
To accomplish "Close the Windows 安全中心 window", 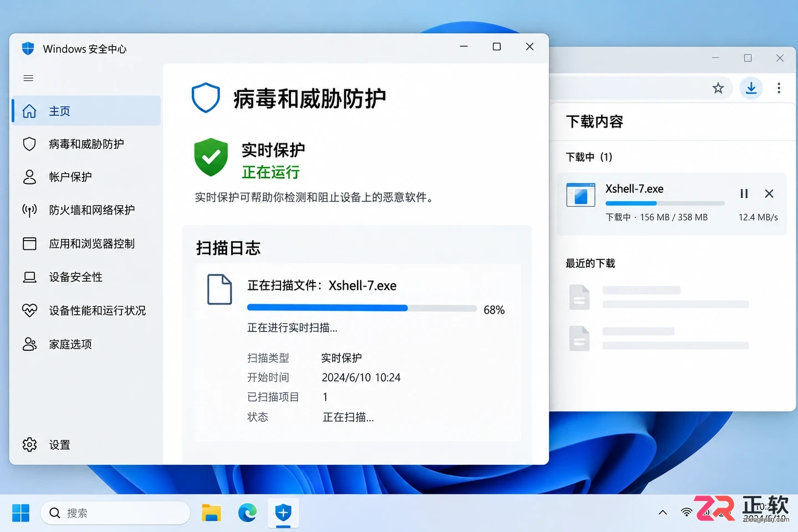I will (x=530, y=47).
